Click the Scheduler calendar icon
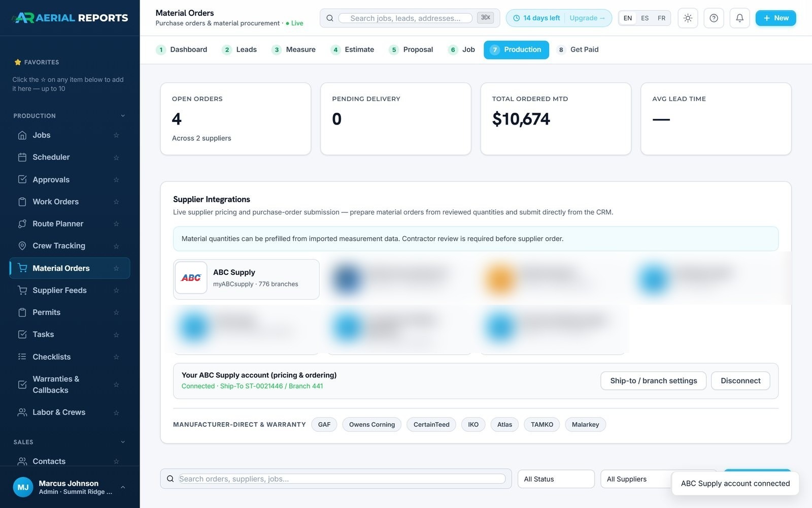Viewport: 812px width, 508px height. pos(22,157)
